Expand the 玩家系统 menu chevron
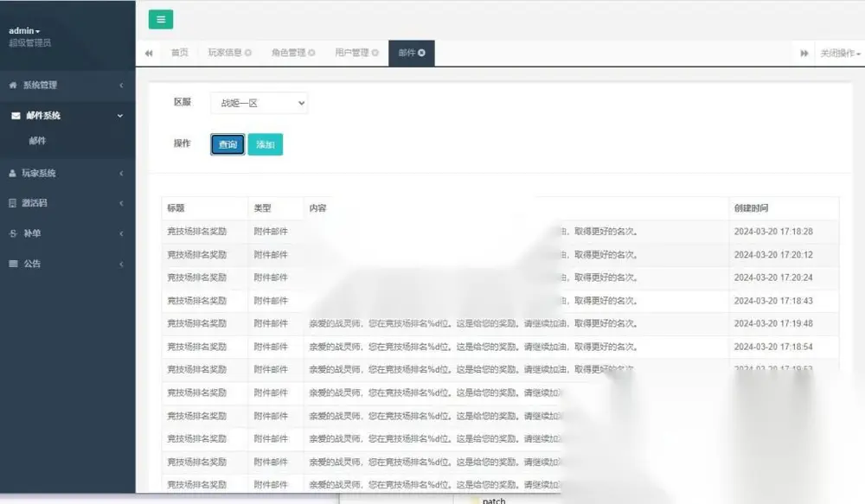Viewport: 865px width, 504px height. 121,173
